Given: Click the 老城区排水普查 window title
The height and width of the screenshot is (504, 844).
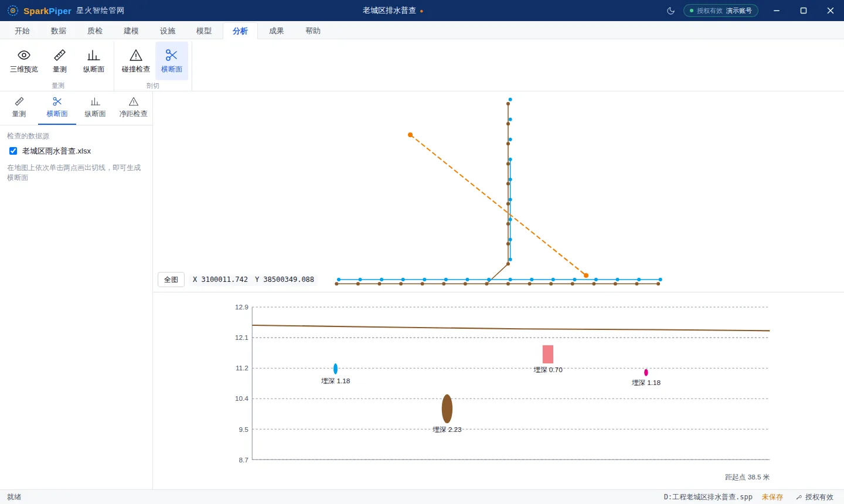Looking at the screenshot, I should pos(389,11).
